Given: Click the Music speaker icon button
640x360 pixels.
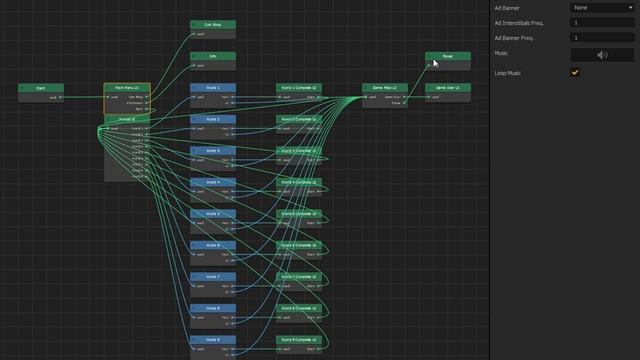Looking at the screenshot, I should [x=602, y=55].
